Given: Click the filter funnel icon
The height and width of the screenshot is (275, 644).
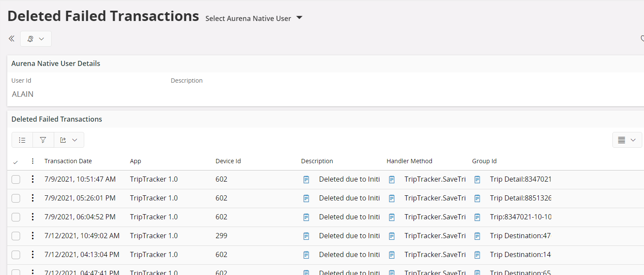Looking at the screenshot, I should [43, 140].
